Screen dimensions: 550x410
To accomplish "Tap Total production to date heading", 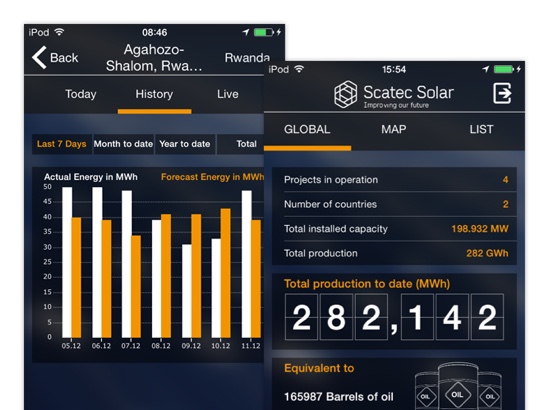I will pyautogui.click(x=367, y=283).
